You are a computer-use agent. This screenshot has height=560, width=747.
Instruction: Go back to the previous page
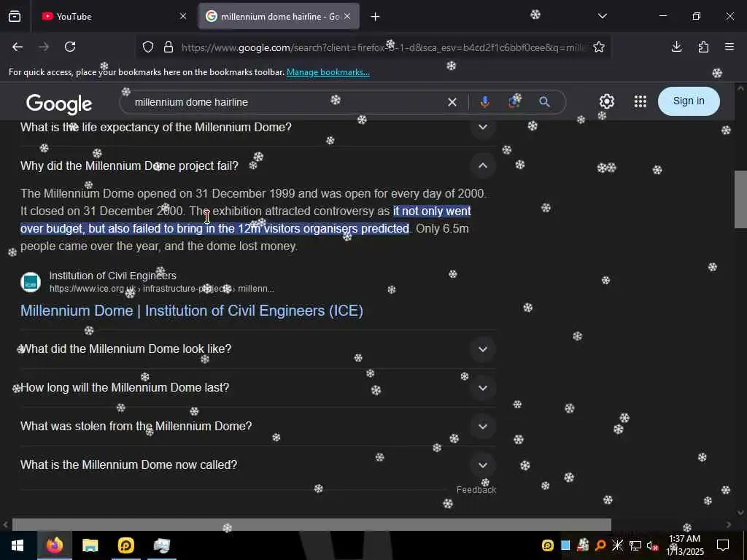click(x=18, y=47)
